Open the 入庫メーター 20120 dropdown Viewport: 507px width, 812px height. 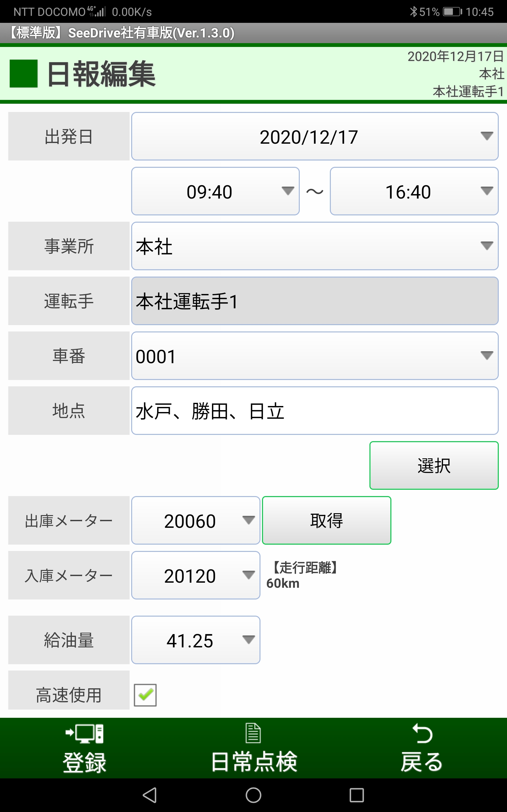click(x=196, y=575)
